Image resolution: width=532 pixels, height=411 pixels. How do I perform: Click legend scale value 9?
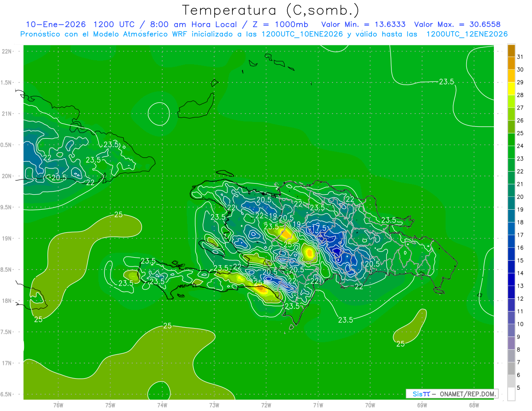point(519,337)
